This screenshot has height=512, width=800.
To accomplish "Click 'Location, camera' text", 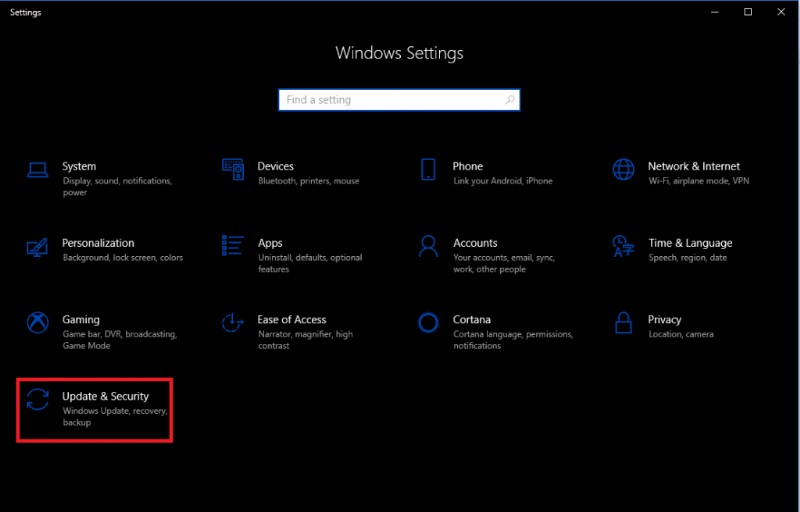I will click(x=681, y=335).
